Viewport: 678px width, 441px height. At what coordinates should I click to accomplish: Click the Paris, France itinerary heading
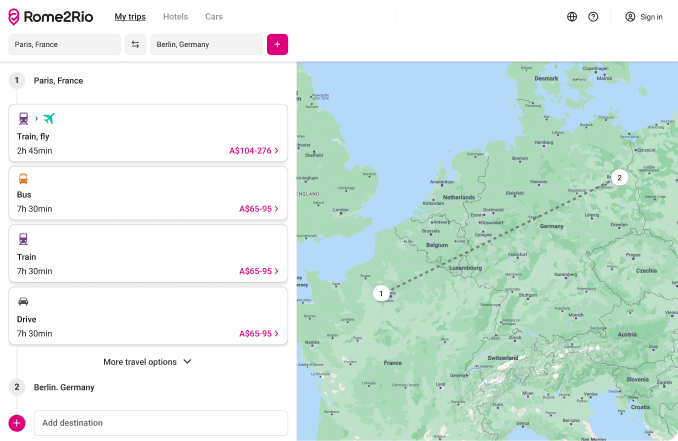click(58, 81)
